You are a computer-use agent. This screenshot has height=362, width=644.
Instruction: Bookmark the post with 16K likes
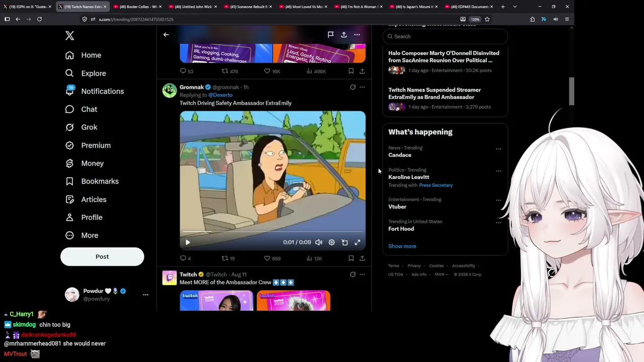351,71
